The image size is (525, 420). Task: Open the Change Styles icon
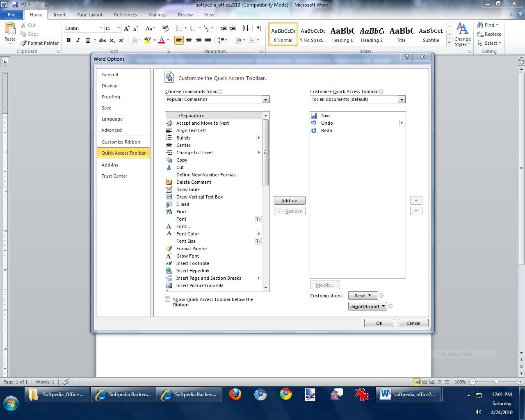462,34
